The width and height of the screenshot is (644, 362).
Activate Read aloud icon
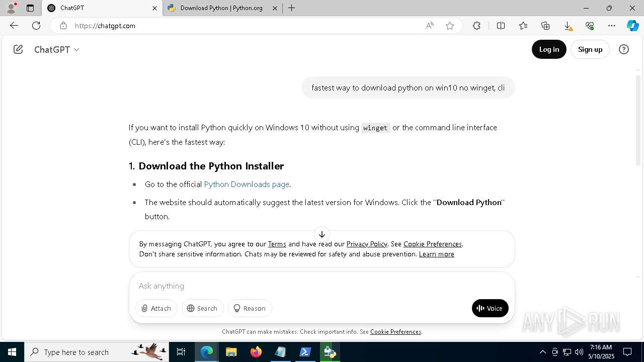430,26
